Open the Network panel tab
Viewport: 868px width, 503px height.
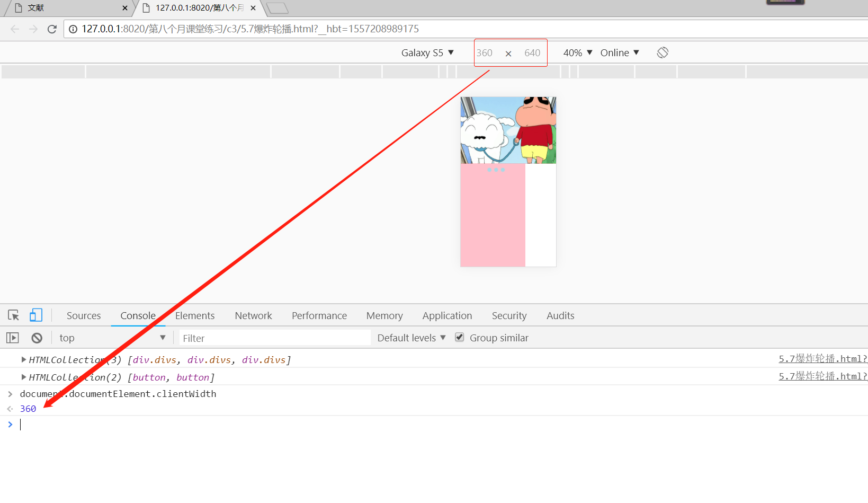253,315
